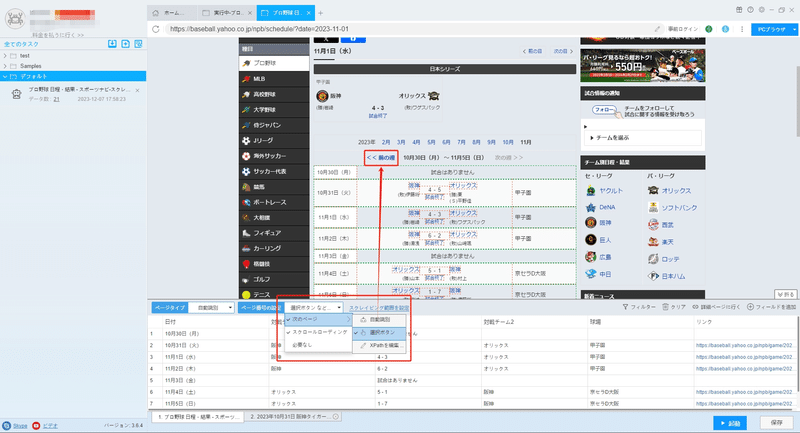Click the third task panel icon beside plus
The width and height of the screenshot is (800, 433).
138,44
